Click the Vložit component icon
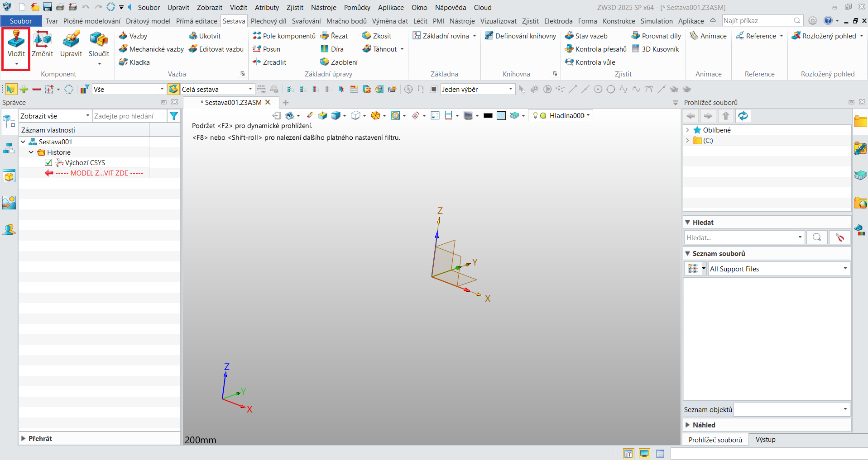The image size is (868, 460). click(x=16, y=41)
